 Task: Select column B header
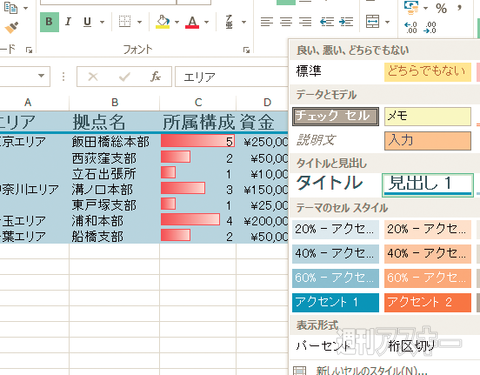pos(115,102)
